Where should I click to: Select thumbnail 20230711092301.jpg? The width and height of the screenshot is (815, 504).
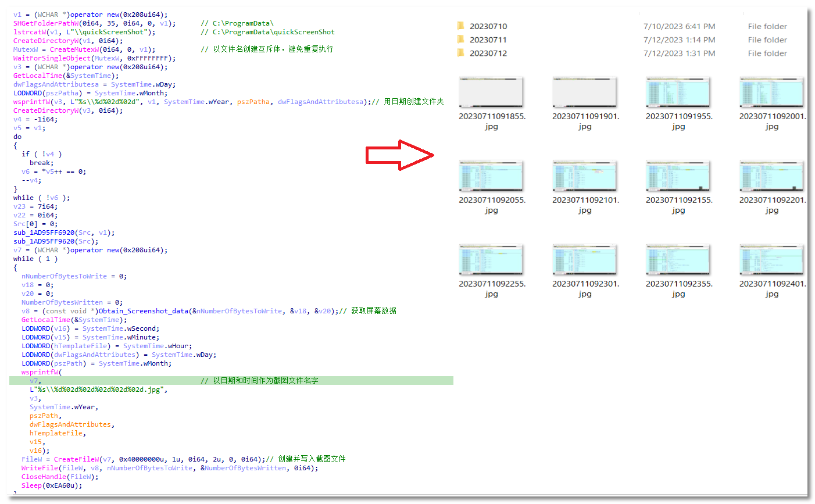pos(585,260)
